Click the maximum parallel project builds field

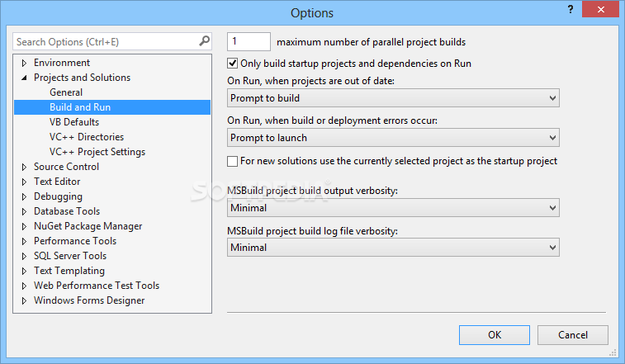(249, 41)
